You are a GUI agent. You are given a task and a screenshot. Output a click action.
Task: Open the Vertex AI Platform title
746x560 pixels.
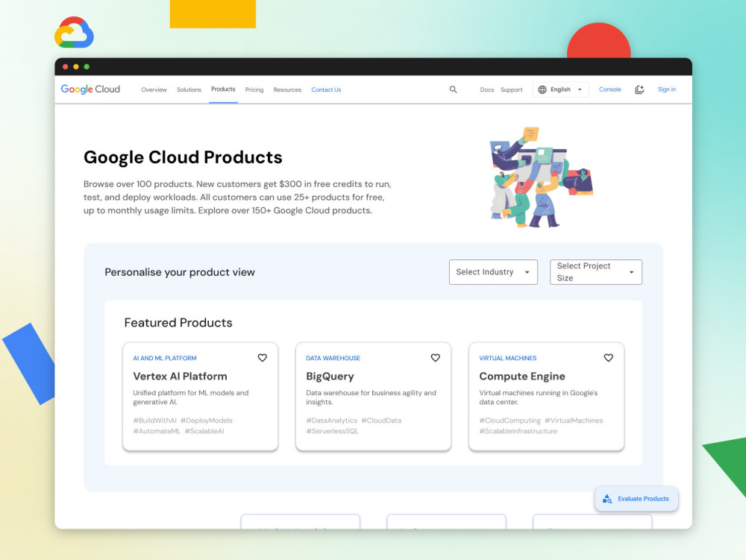[x=180, y=376]
